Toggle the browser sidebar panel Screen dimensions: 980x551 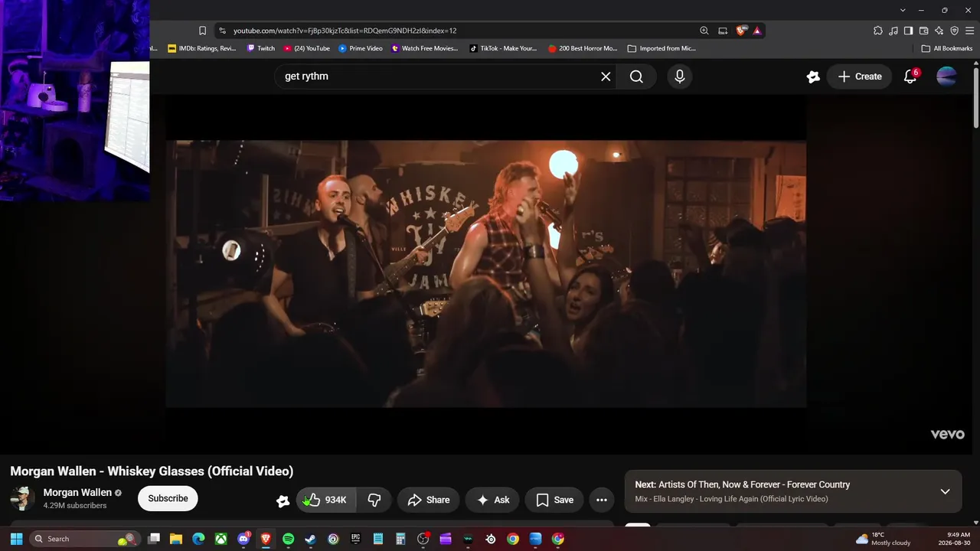[x=909, y=31]
